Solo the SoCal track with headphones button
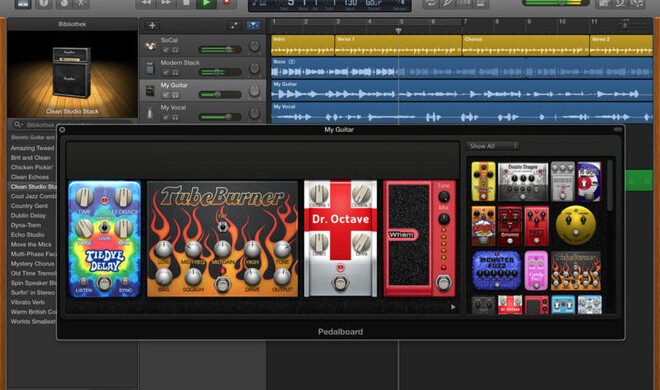This screenshot has height=390, width=660. [175, 50]
